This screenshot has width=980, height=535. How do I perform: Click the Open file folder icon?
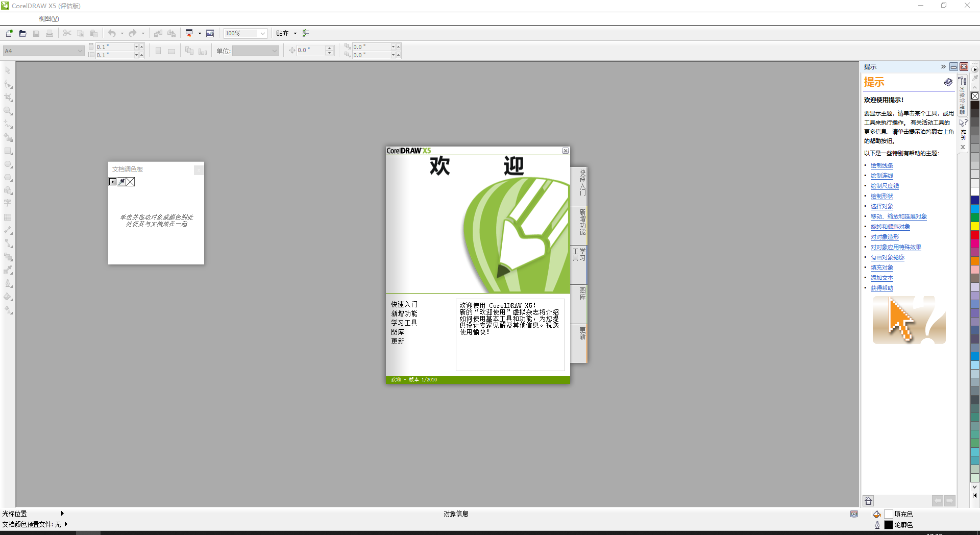click(22, 34)
